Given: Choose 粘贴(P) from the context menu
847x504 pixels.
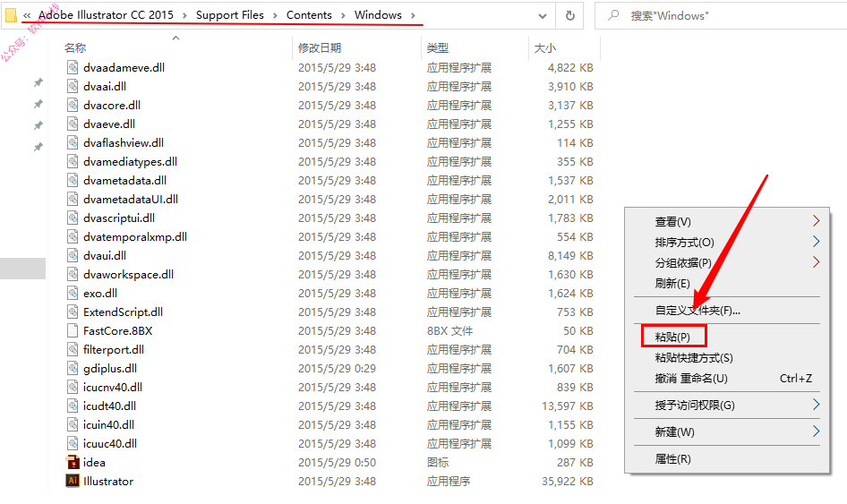Looking at the screenshot, I should pos(673,337).
